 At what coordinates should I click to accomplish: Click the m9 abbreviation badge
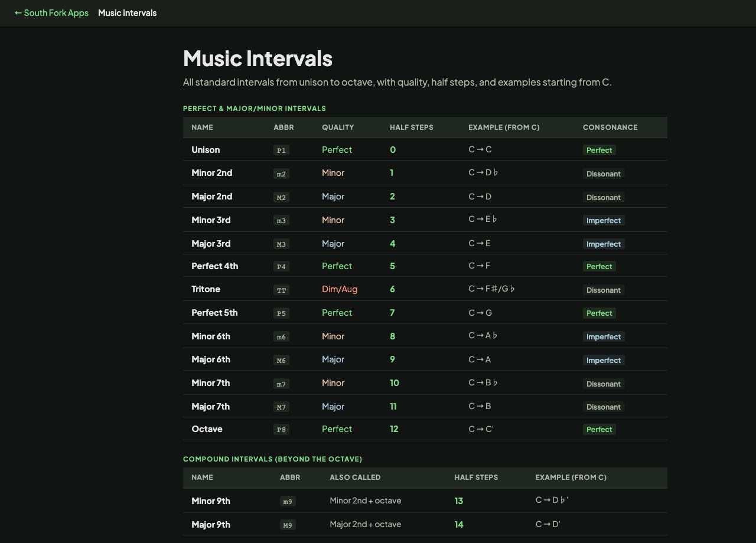(288, 502)
